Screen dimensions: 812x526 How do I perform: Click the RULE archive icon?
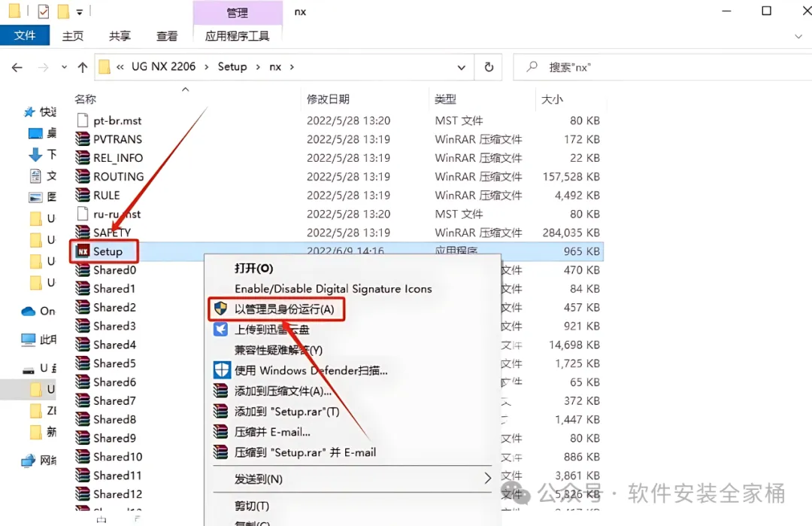click(x=83, y=195)
